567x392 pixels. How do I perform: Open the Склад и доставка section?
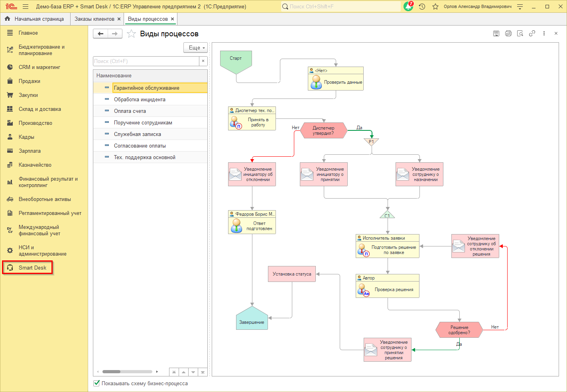tap(44, 109)
